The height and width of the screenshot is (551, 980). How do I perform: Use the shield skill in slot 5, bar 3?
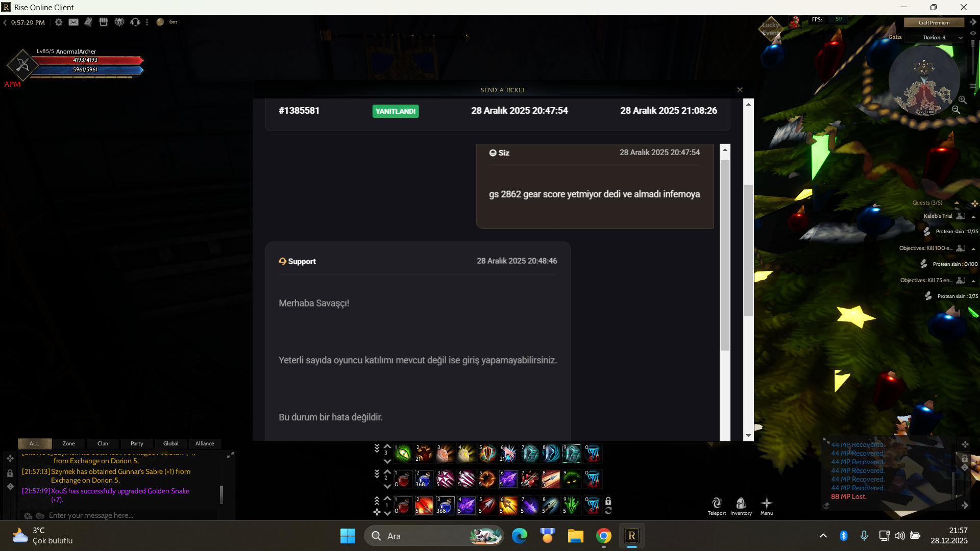pos(487,453)
